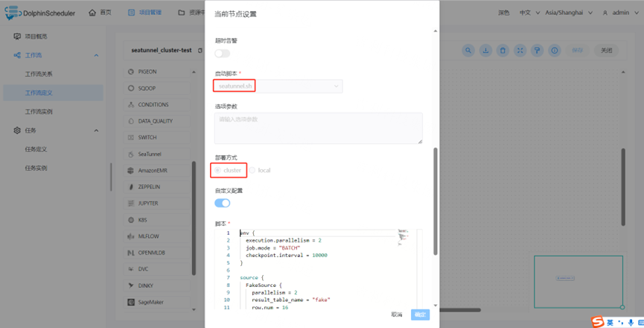The width and height of the screenshot is (644, 328).
Task: Click the DolphinScheduler logo
Action: pos(40,13)
